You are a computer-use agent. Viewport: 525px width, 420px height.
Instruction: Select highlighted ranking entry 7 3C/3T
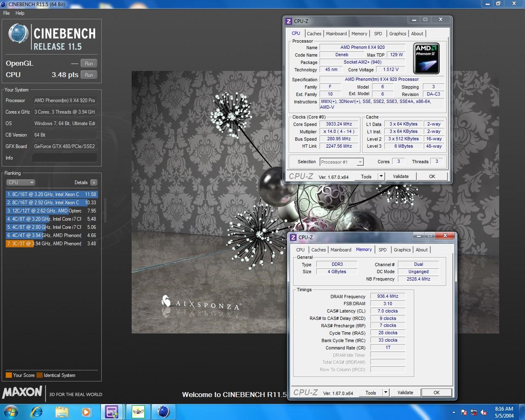point(52,244)
